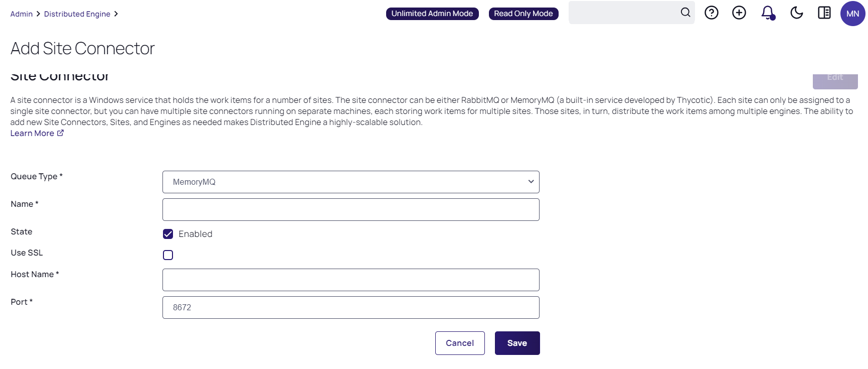Open the notifications bell
868x369 pixels.
tap(767, 13)
